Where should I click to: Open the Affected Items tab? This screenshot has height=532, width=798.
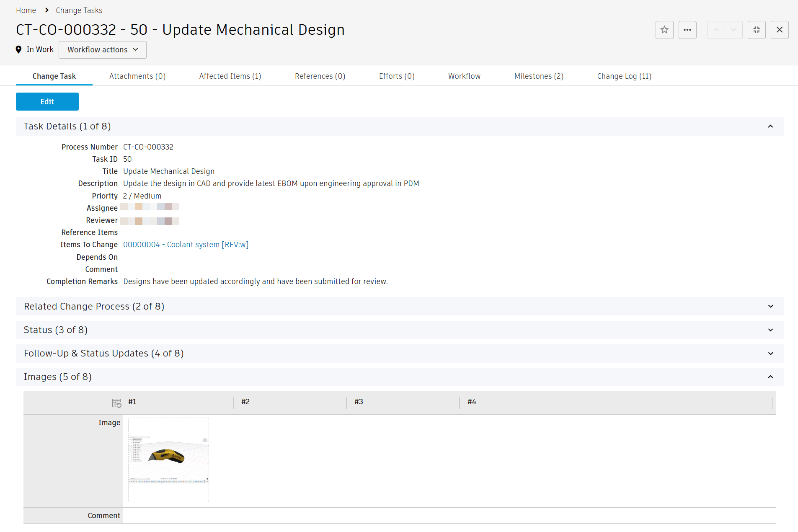coord(230,76)
